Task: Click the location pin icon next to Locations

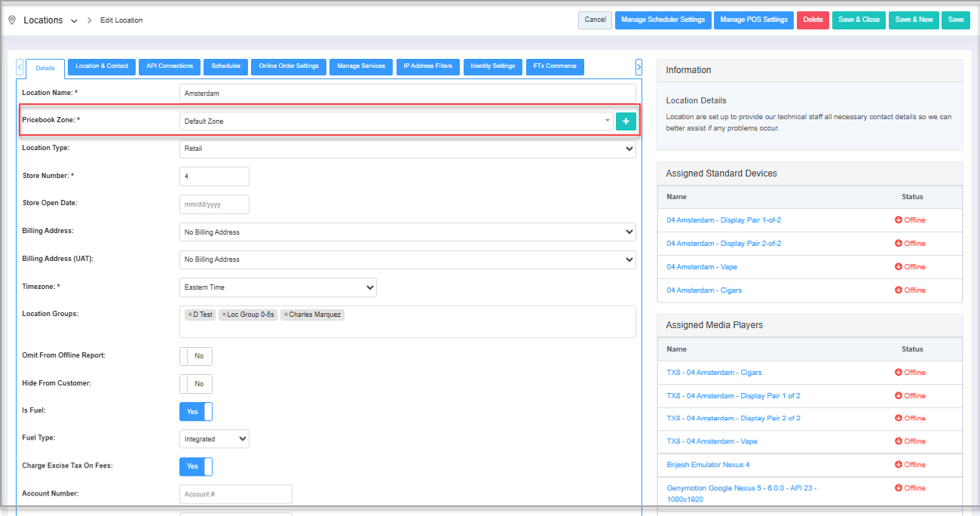Action: click(x=12, y=20)
